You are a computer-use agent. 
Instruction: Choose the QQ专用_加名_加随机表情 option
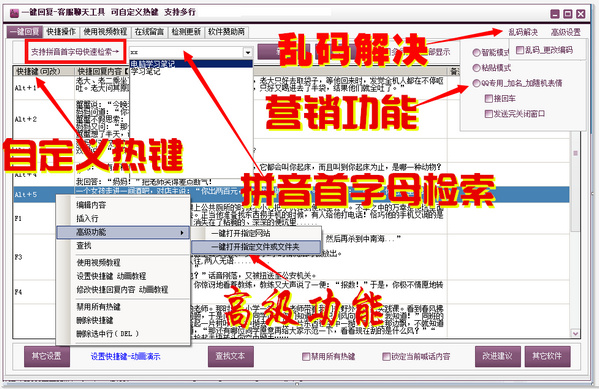517,83
